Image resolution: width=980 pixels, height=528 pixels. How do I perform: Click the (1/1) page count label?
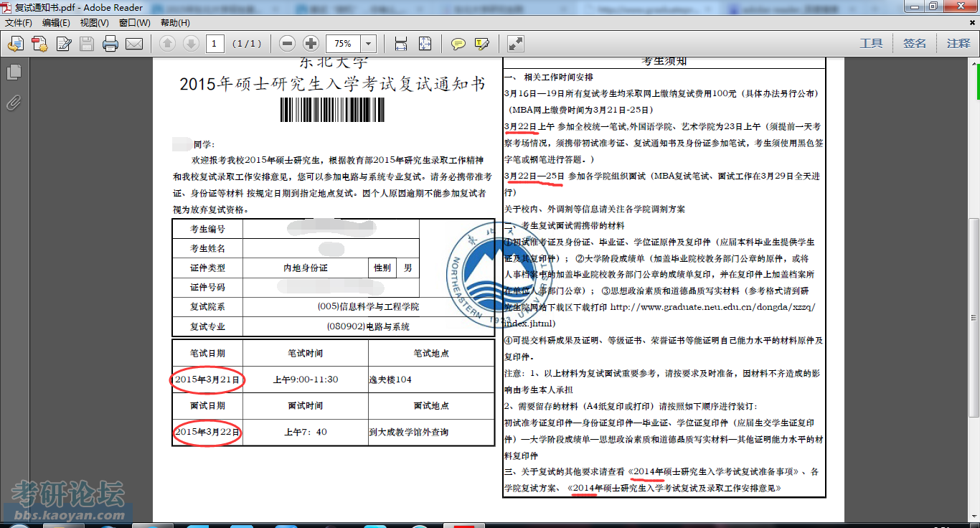point(247,44)
